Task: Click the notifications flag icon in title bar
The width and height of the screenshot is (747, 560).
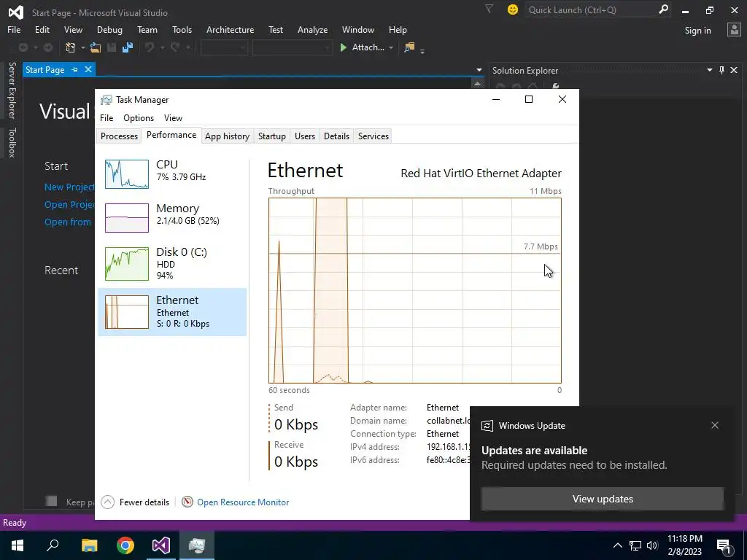Action: tap(489, 9)
